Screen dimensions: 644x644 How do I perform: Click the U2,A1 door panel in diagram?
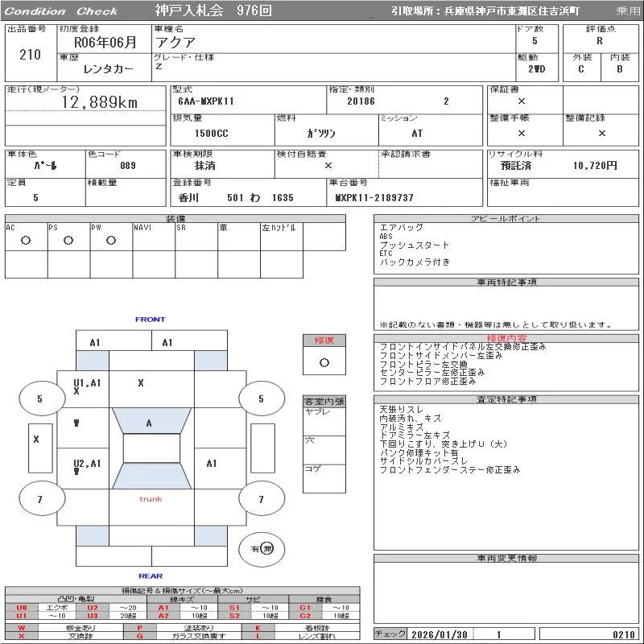tap(83, 467)
